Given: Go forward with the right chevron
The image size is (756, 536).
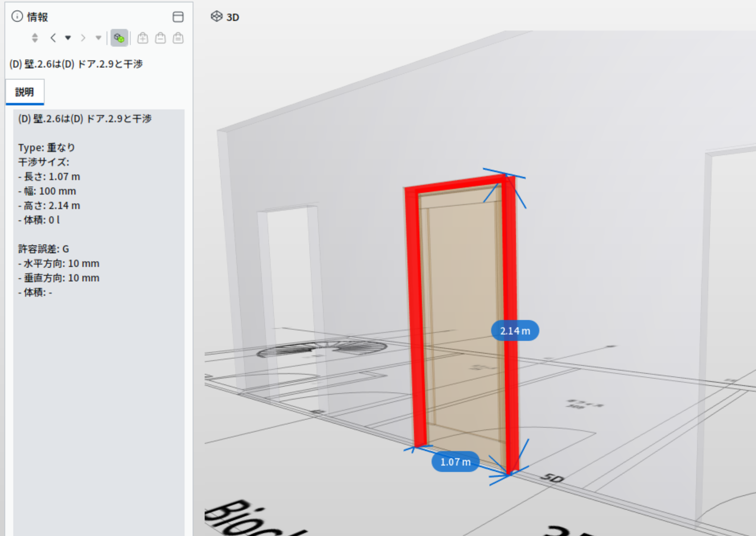Looking at the screenshot, I should pos(83,38).
